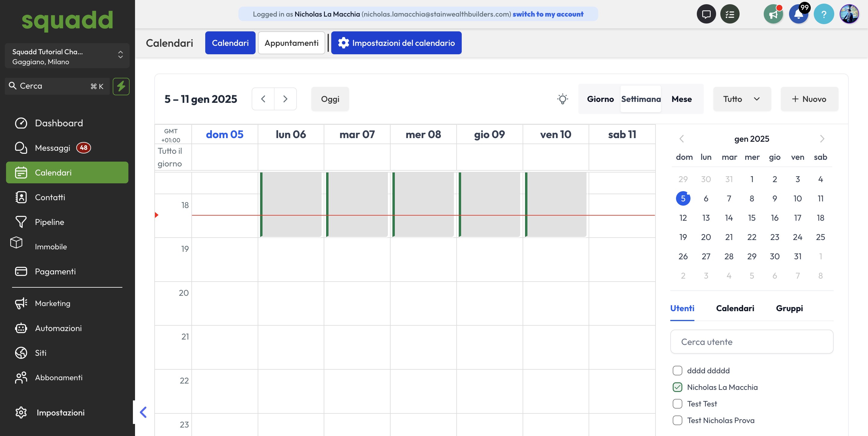The width and height of the screenshot is (868, 436).
Task: Expand the Squadd Tutorial account selector
Action: 67,56
